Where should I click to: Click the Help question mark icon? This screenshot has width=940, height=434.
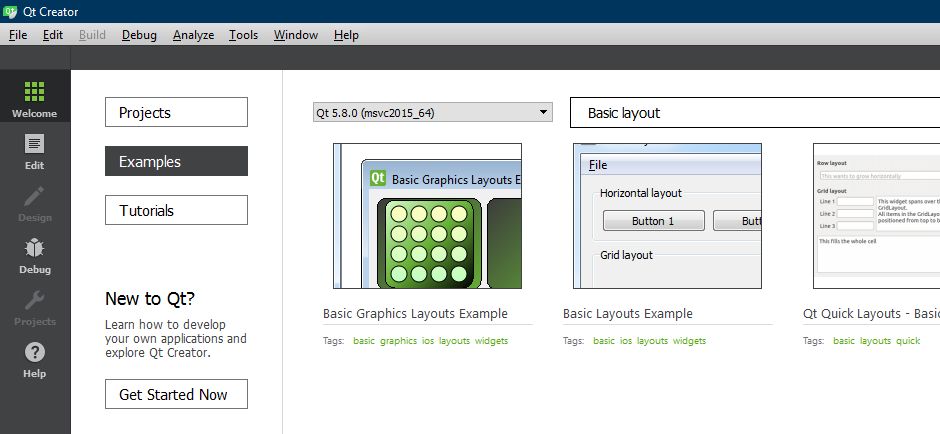click(34, 354)
